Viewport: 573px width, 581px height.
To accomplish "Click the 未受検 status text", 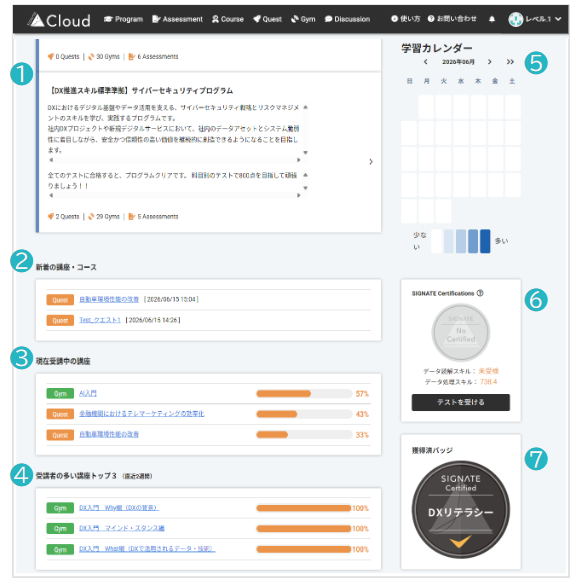I will [488, 371].
